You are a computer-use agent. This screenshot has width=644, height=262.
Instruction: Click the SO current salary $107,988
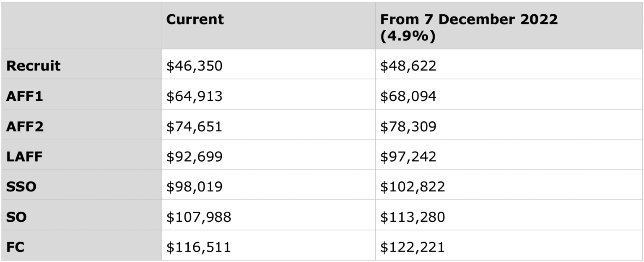tap(199, 217)
